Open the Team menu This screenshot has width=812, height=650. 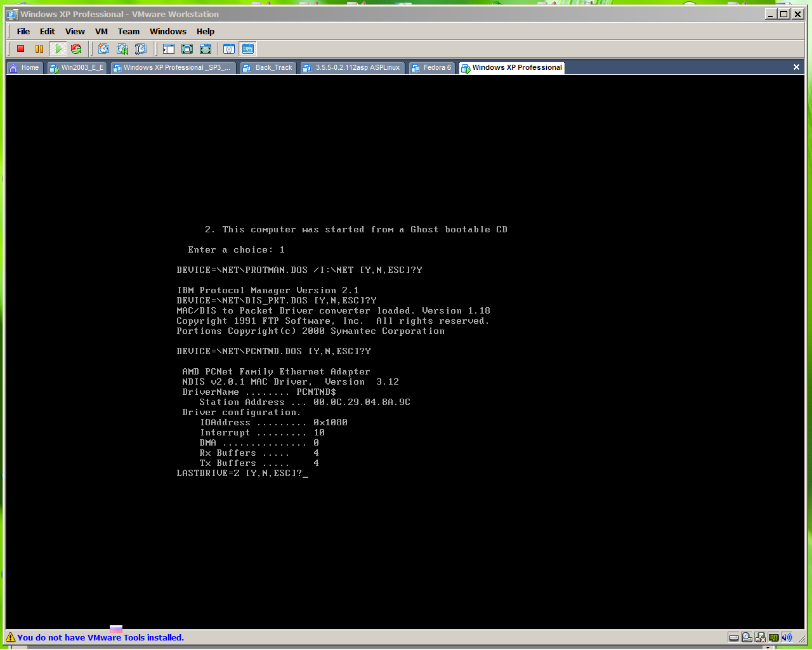pos(129,31)
